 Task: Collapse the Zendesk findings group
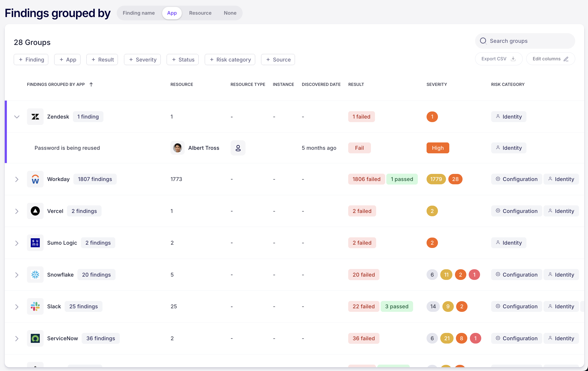[x=17, y=117]
